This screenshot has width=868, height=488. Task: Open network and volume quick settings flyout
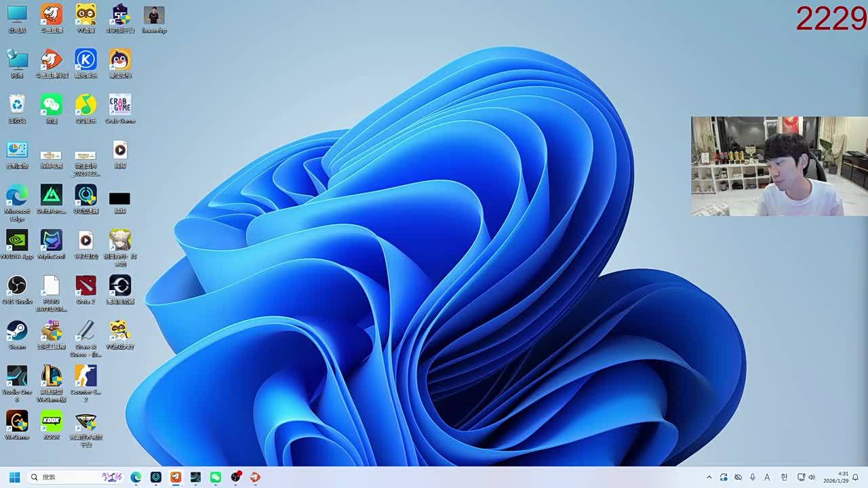click(x=806, y=477)
